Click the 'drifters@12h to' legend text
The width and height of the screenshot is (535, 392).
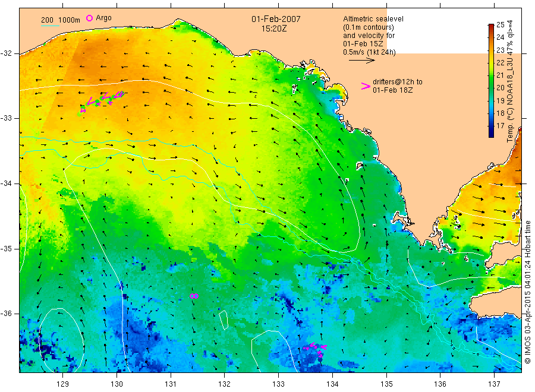398,82
